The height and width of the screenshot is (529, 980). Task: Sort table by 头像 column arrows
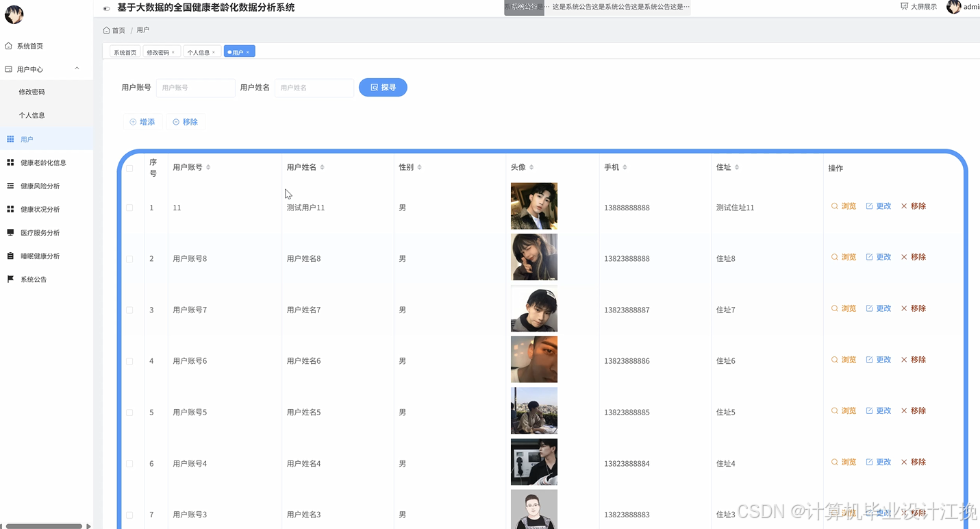[x=531, y=167]
